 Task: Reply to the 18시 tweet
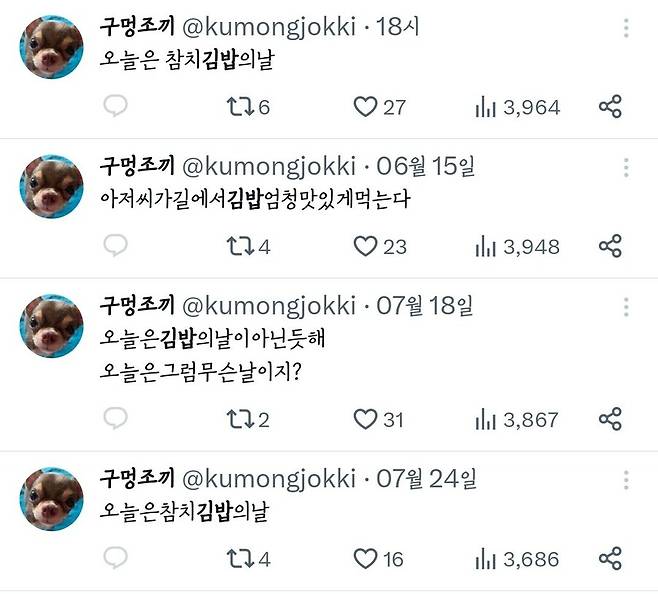click(115, 107)
